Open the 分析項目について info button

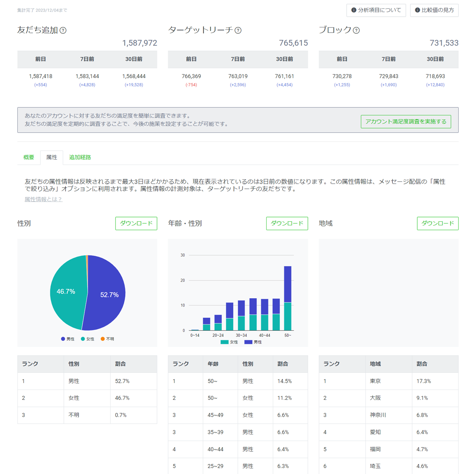[x=376, y=10]
